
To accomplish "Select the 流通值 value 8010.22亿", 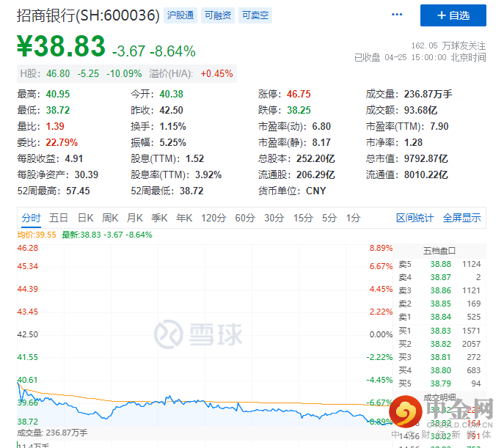I will (x=426, y=175).
